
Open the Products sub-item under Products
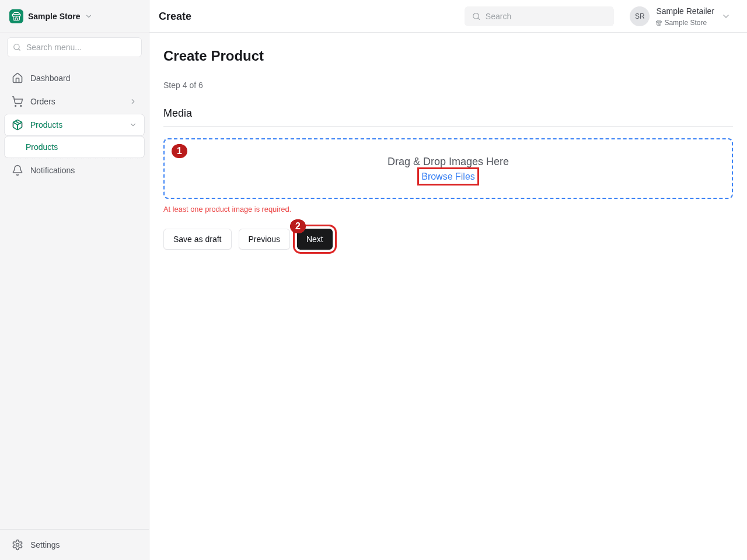coord(75,147)
